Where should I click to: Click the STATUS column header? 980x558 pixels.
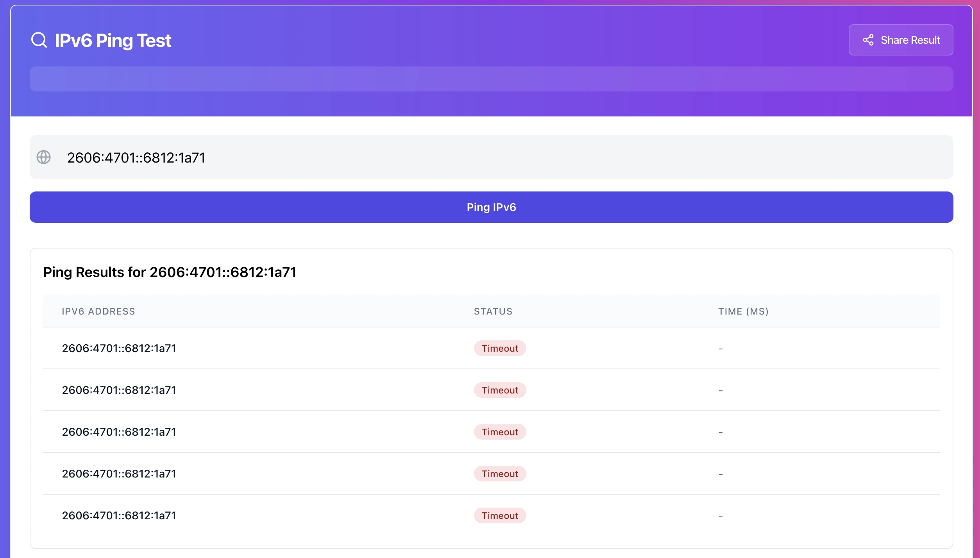(493, 311)
